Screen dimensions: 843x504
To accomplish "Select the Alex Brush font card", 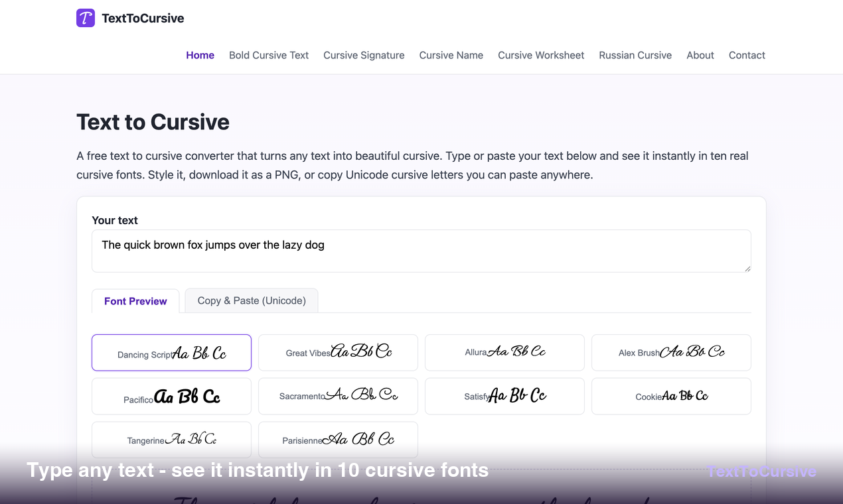I will pyautogui.click(x=671, y=353).
